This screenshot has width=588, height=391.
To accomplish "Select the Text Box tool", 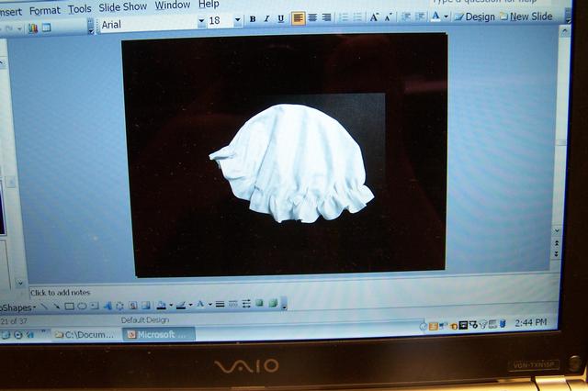I will click(x=95, y=306).
